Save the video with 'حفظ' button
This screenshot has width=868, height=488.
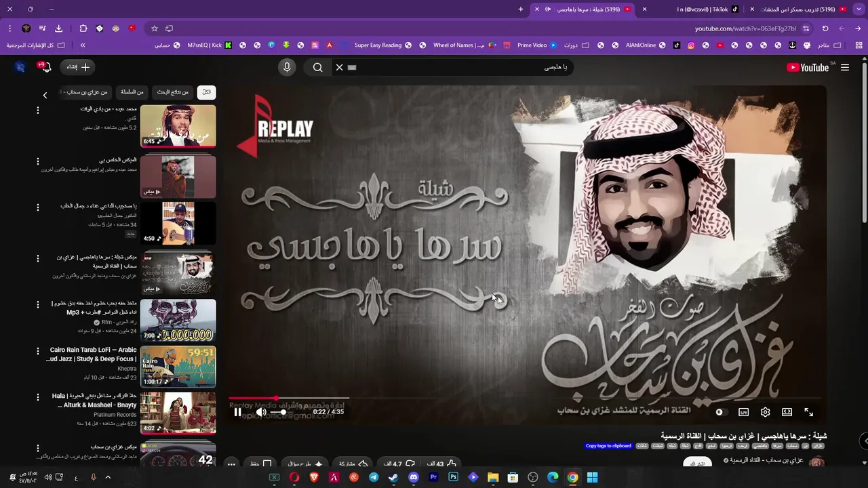pyautogui.click(x=260, y=464)
